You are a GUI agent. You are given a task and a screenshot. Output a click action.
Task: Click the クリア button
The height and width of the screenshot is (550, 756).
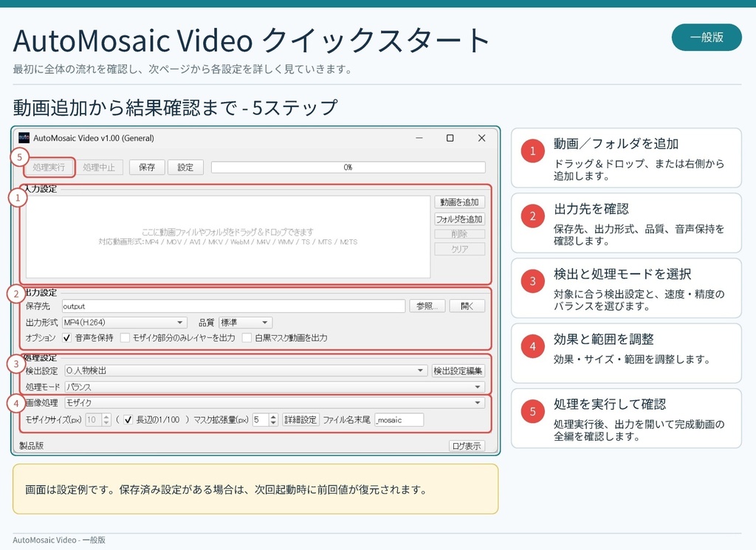tap(459, 249)
